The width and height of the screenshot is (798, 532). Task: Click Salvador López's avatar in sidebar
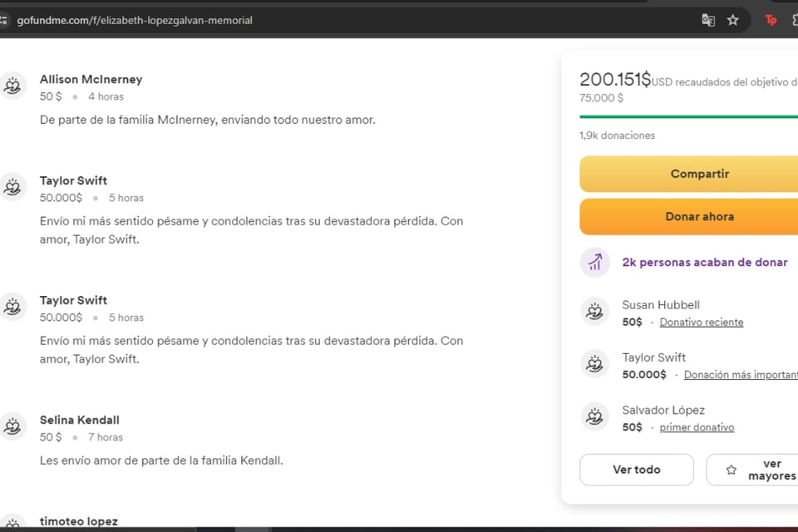(x=594, y=416)
